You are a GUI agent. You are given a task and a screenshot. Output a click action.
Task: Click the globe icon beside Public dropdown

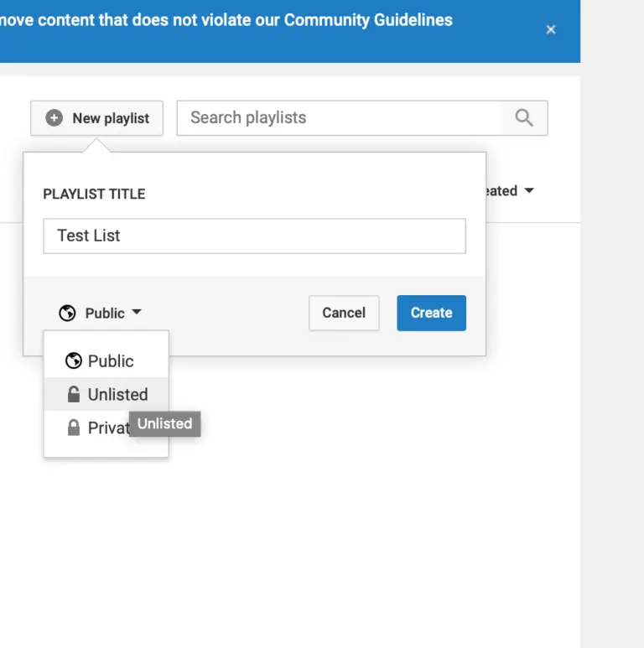point(68,313)
